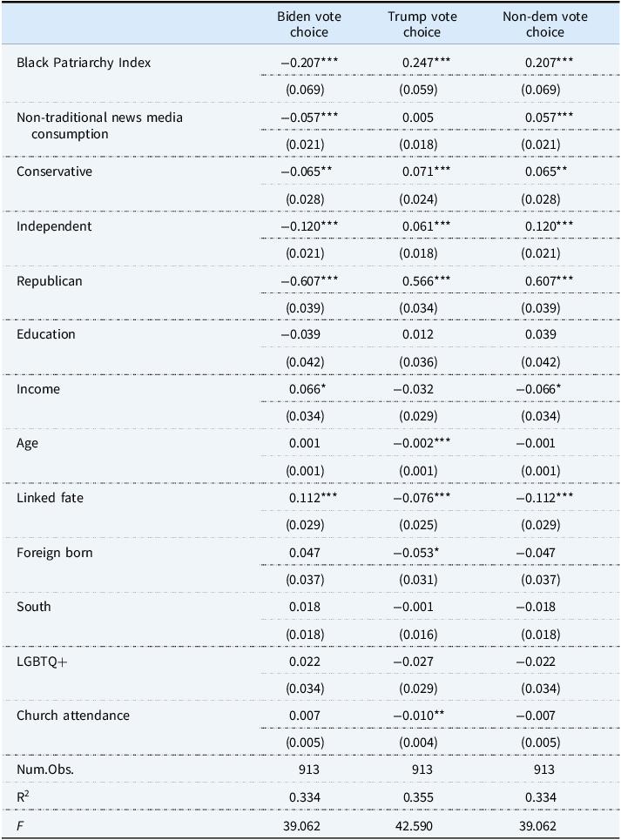Screen dimensions: 621x840
Task: Select the Trump R² value 0.355
Action: (x=418, y=797)
